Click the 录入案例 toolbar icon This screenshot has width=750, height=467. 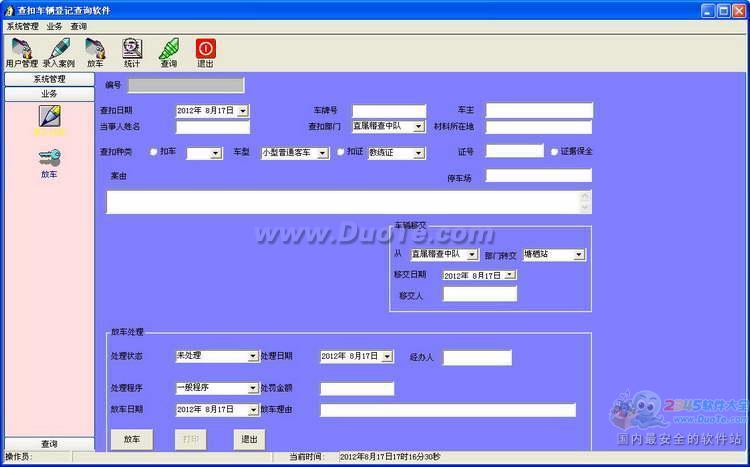click(58, 52)
